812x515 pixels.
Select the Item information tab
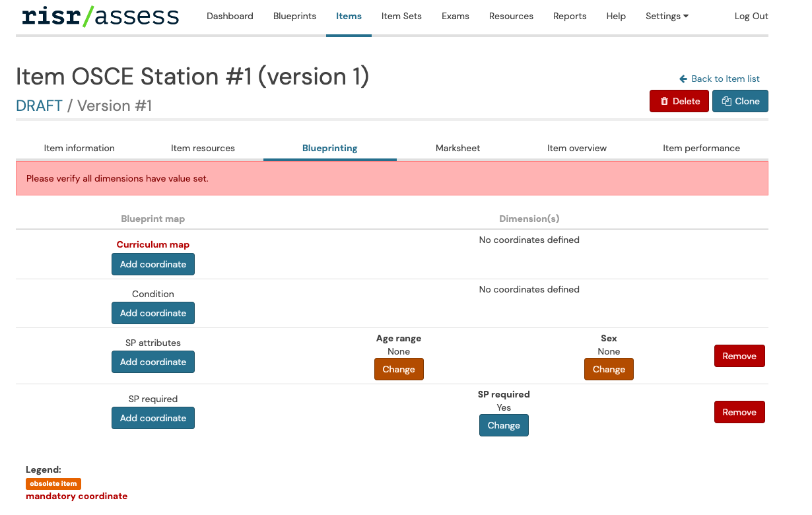pos(79,148)
